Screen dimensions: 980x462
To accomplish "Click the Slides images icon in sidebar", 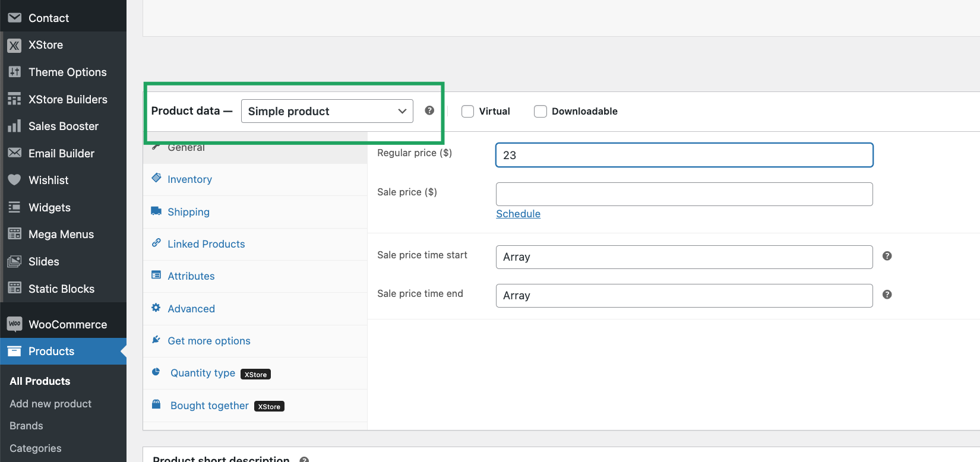I will (x=15, y=261).
